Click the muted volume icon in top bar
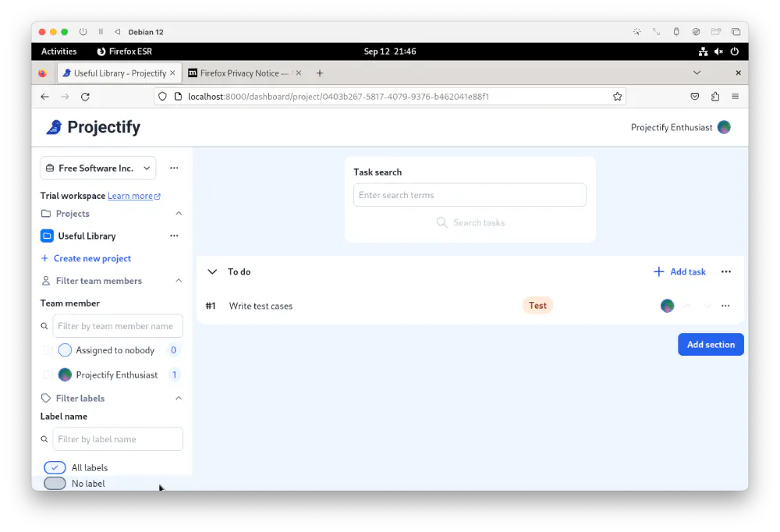This screenshot has height=532, width=780. pos(719,51)
